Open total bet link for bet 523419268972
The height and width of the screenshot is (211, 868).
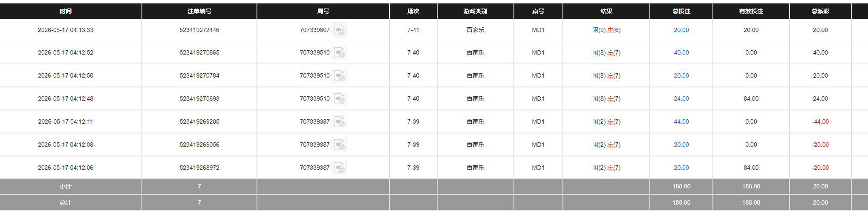tap(681, 168)
